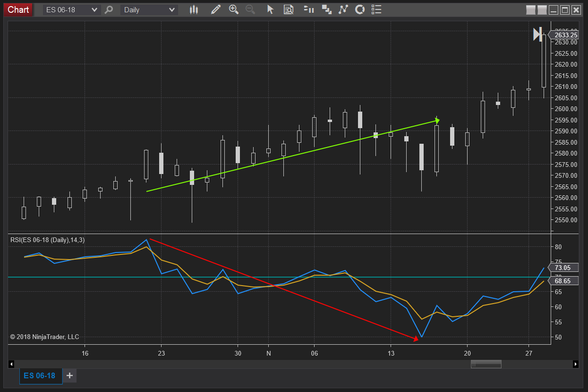
Task: Open the Daily interval dropdown
Action: click(149, 9)
